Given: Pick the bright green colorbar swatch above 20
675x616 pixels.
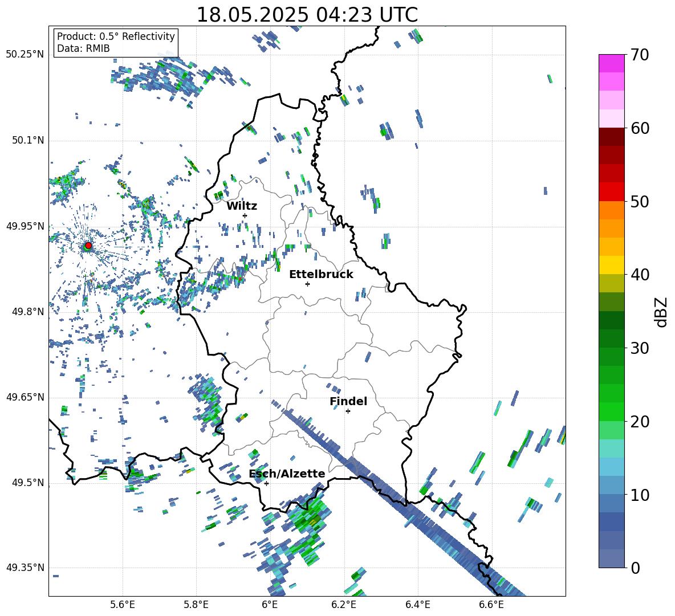Looking at the screenshot, I should 611,411.
